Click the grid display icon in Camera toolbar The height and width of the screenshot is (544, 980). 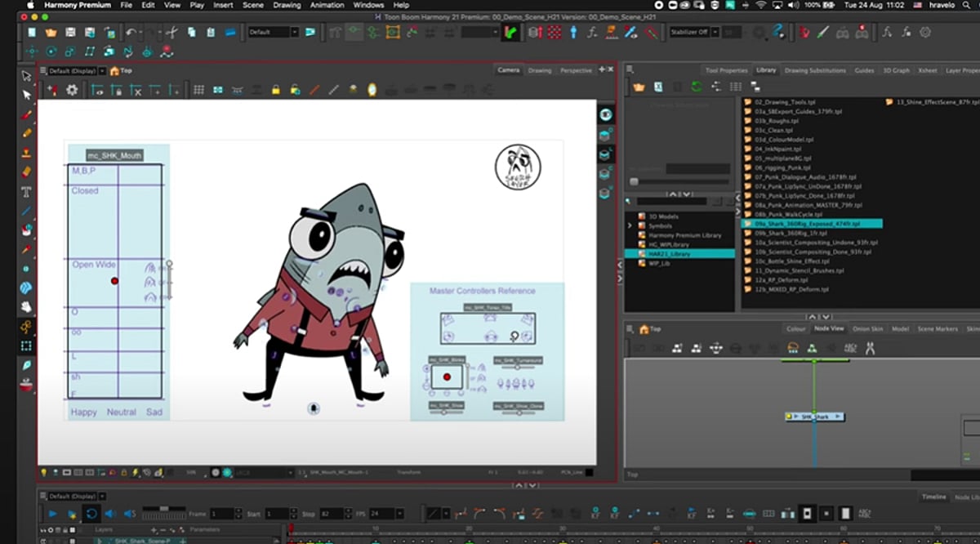[198, 90]
